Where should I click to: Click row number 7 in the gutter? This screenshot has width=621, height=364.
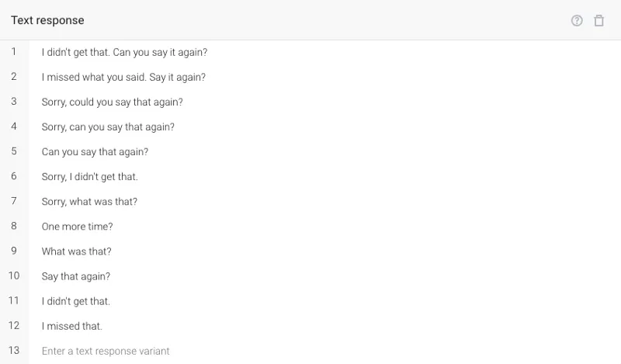[14, 201]
